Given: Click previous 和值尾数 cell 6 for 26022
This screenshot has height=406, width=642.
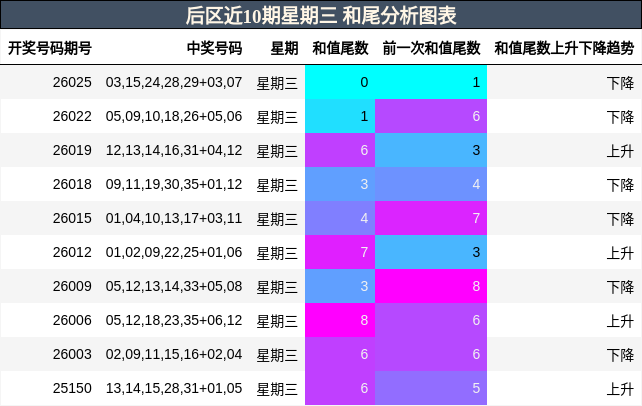Looking at the screenshot, I should tap(431, 116).
